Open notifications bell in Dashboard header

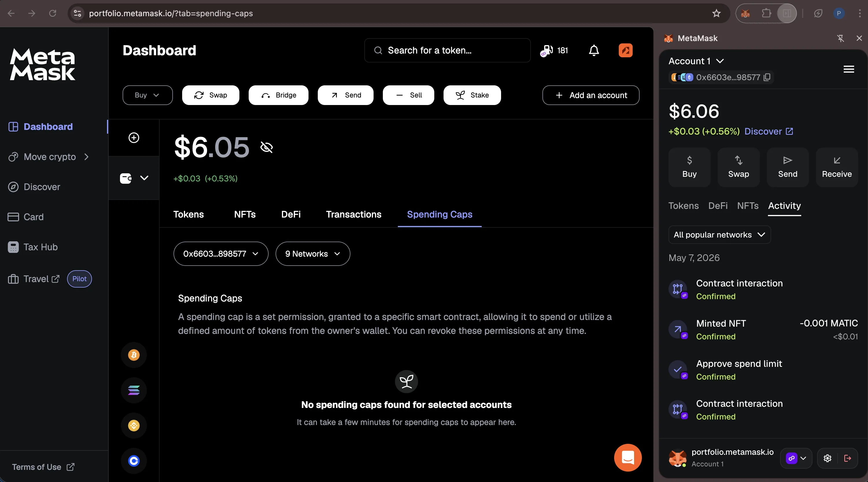click(x=594, y=51)
